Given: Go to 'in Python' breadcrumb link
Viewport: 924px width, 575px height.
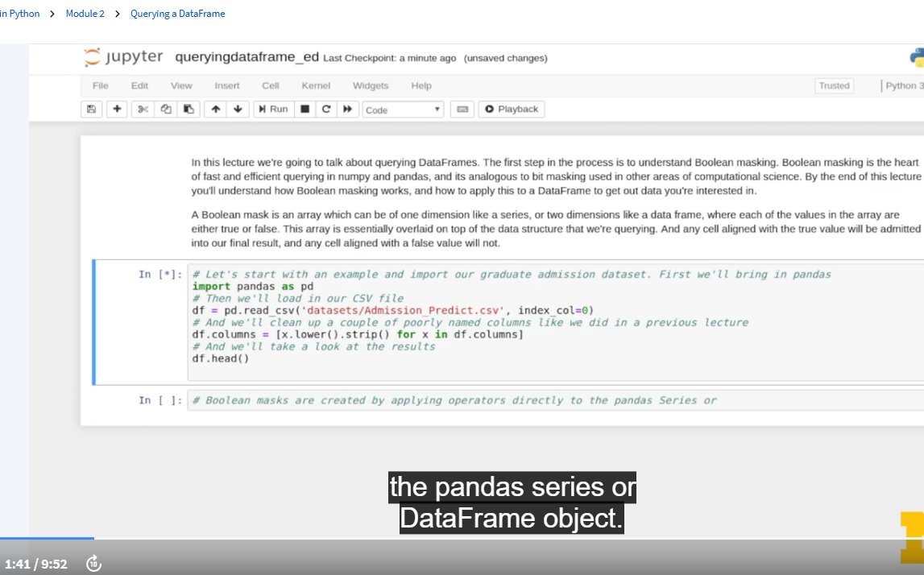Looking at the screenshot, I should 19,14.
